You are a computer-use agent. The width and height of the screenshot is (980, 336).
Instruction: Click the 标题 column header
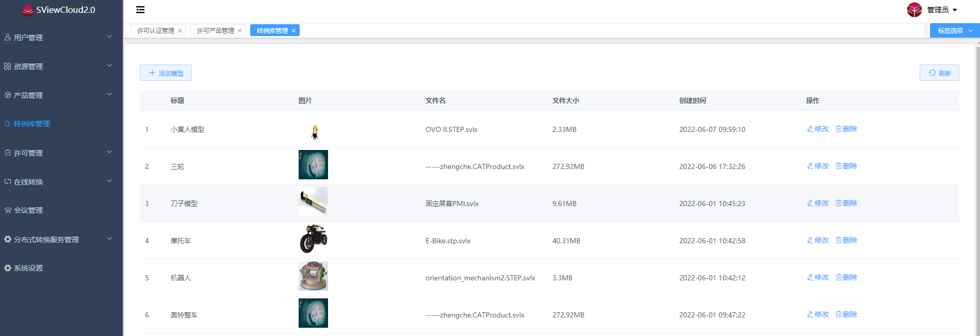[x=177, y=100]
